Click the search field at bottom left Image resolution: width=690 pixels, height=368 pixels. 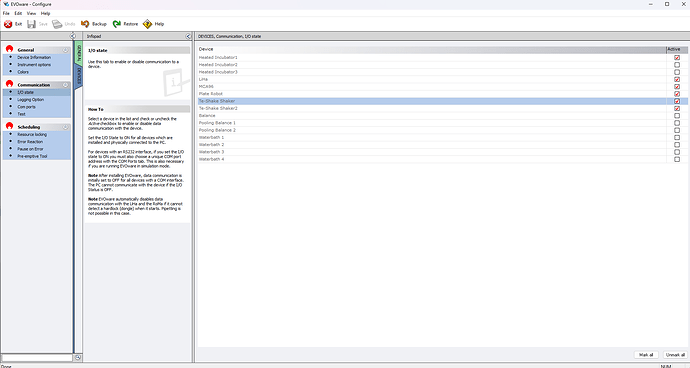(x=37, y=358)
